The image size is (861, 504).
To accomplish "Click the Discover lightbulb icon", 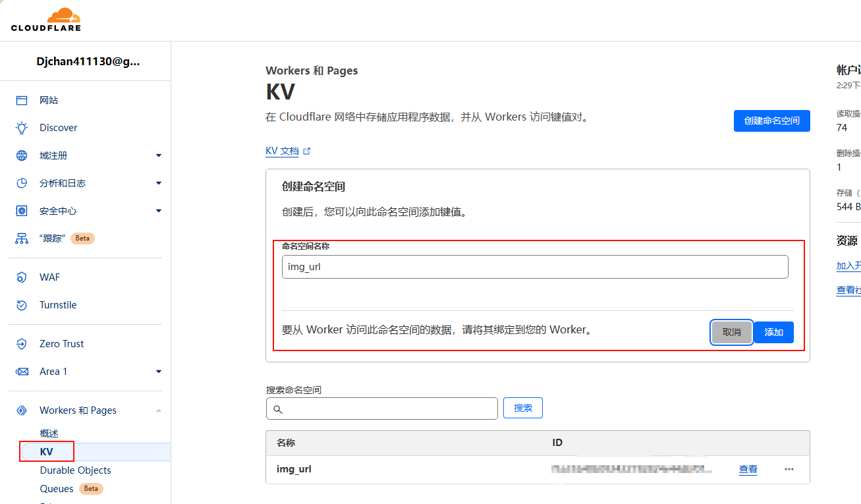I will pos(22,128).
